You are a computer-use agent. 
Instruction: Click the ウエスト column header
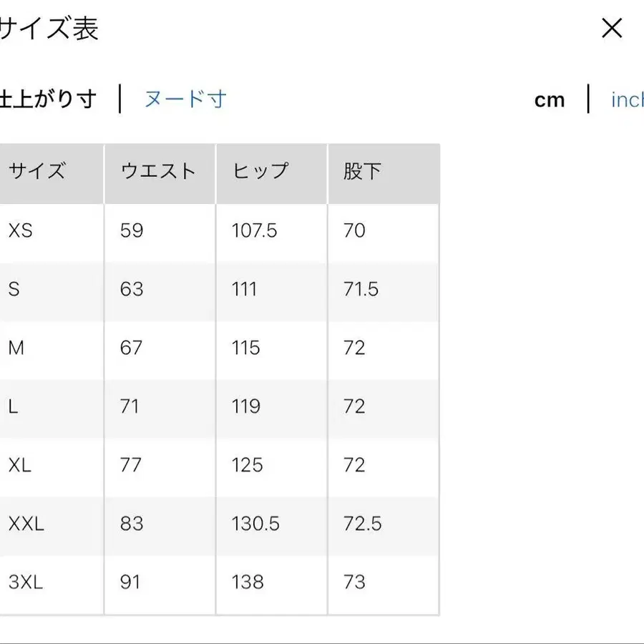(x=157, y=172)
